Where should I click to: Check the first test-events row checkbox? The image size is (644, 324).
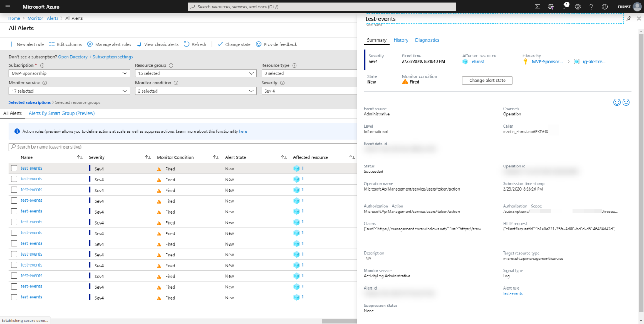(14, 168)
